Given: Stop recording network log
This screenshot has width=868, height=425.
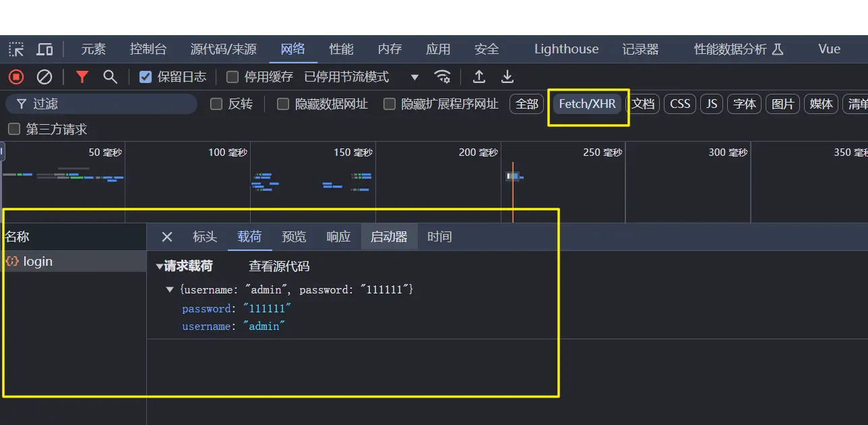Looking at the screenshot, I should (16, 77).
